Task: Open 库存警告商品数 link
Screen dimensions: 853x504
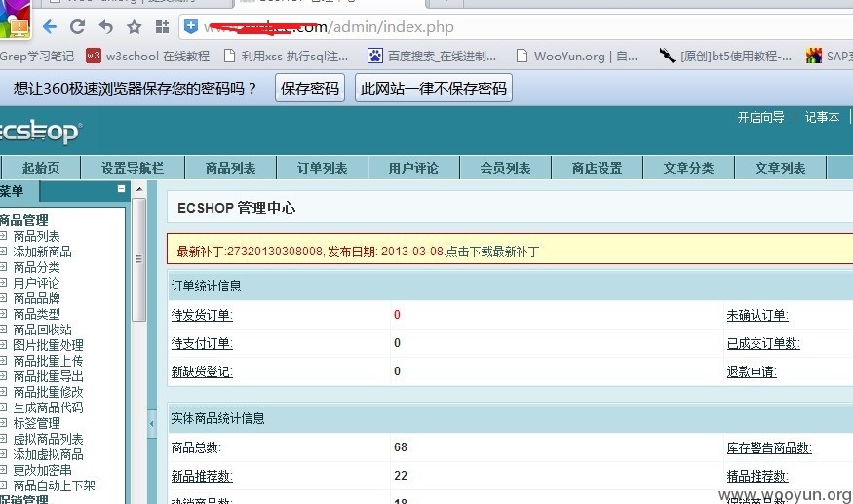Action: pyautogui.click(x=769, y=447)
